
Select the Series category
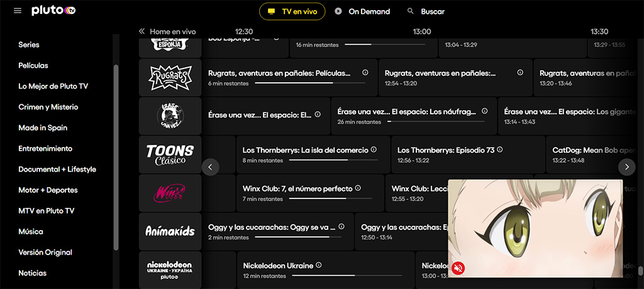pos(29,45)
